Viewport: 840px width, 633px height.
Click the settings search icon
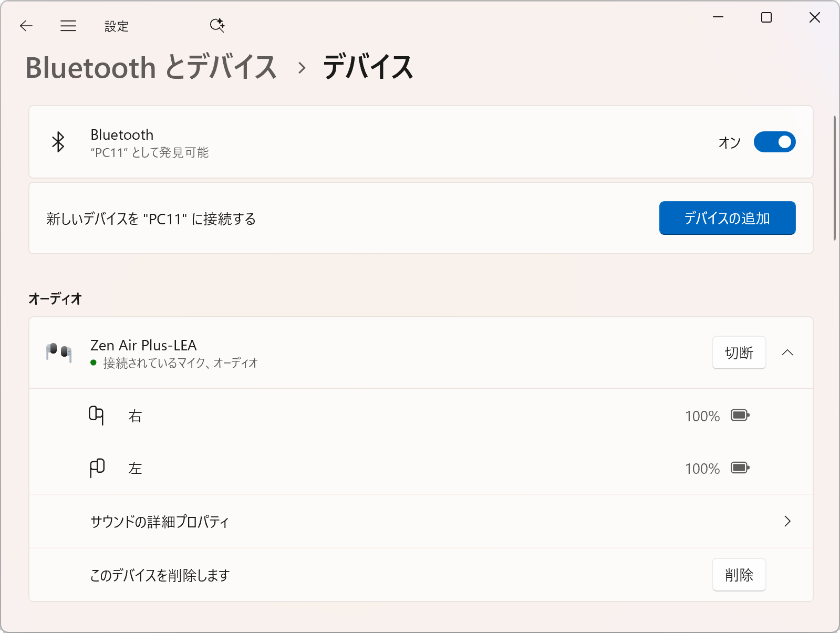tap(217, 25)
